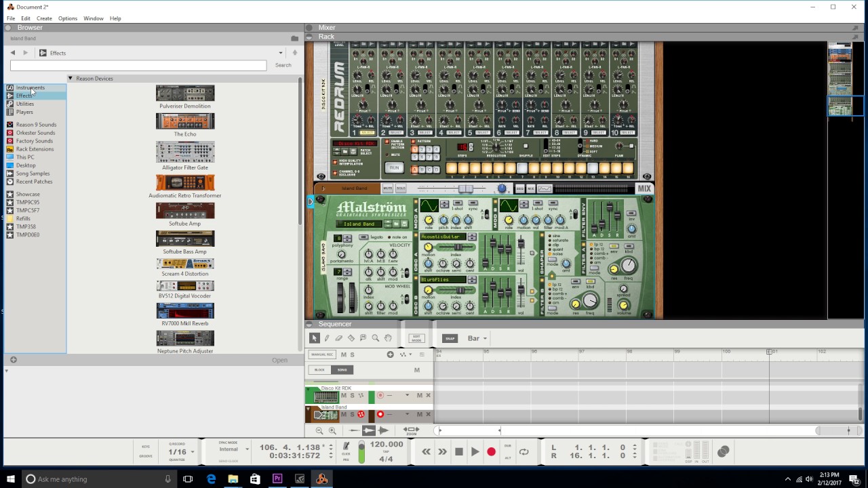
Task: Open Adobe Premiere from taskbar
Action: point(277,479)
